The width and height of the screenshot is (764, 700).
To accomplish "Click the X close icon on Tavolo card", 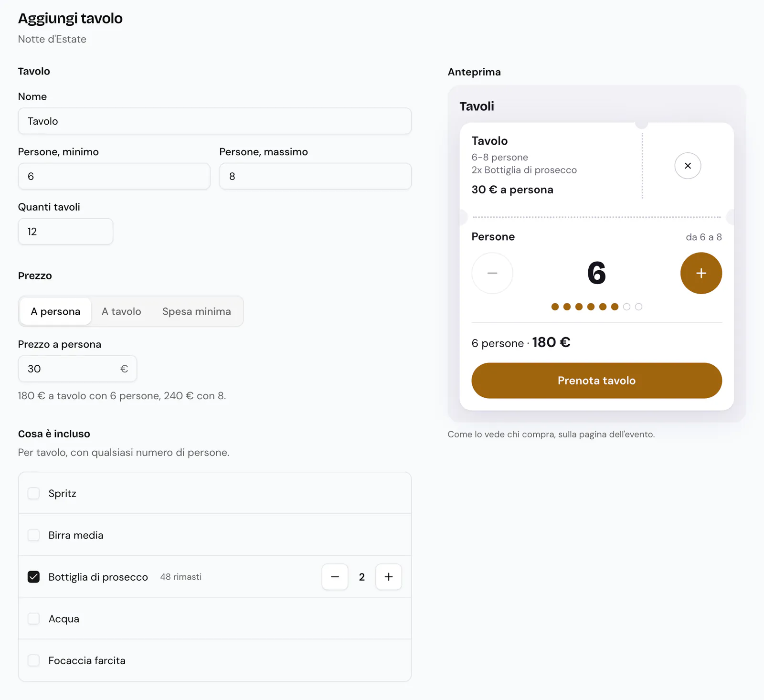I will [688, 166].
